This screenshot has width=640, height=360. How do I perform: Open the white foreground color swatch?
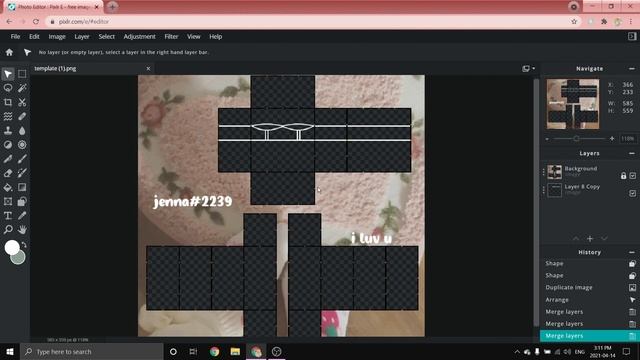coord(12,247)
